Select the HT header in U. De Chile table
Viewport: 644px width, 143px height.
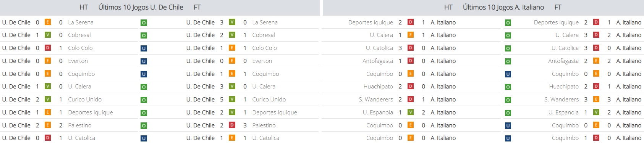pyautogui.click(x=84, y=7)
